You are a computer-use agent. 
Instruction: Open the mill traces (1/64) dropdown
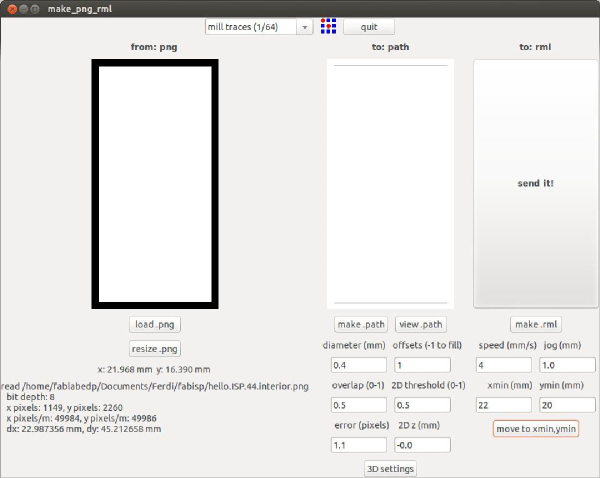click(x=259, y=27)
